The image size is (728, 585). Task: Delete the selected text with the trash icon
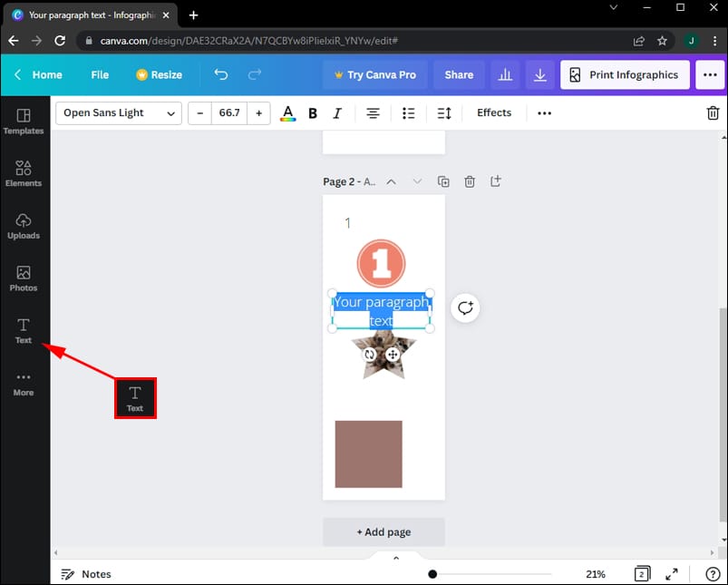713,112
